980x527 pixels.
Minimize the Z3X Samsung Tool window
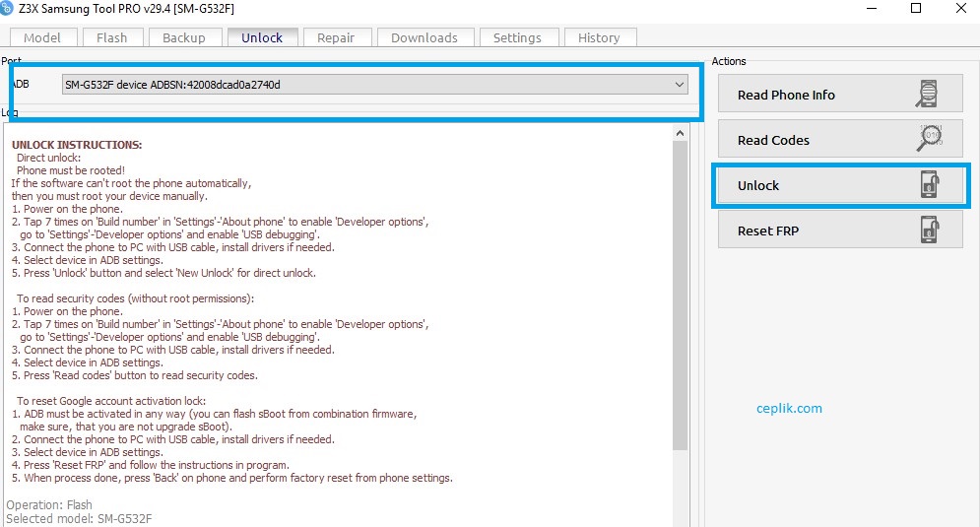[x=872, y=8]
